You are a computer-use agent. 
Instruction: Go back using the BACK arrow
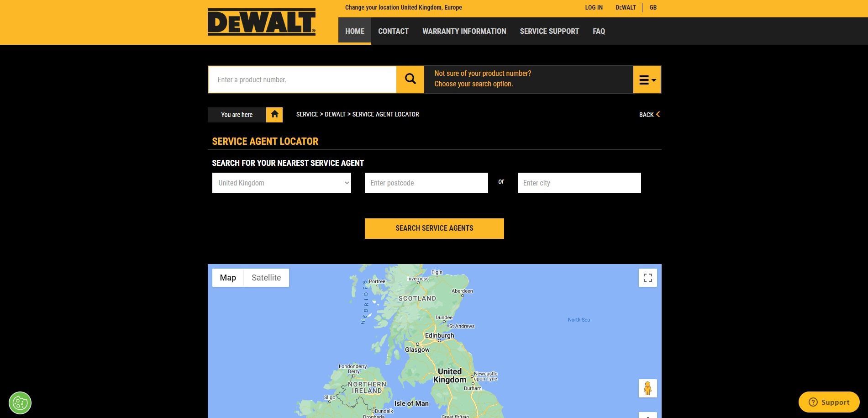[x=649, y=115]
